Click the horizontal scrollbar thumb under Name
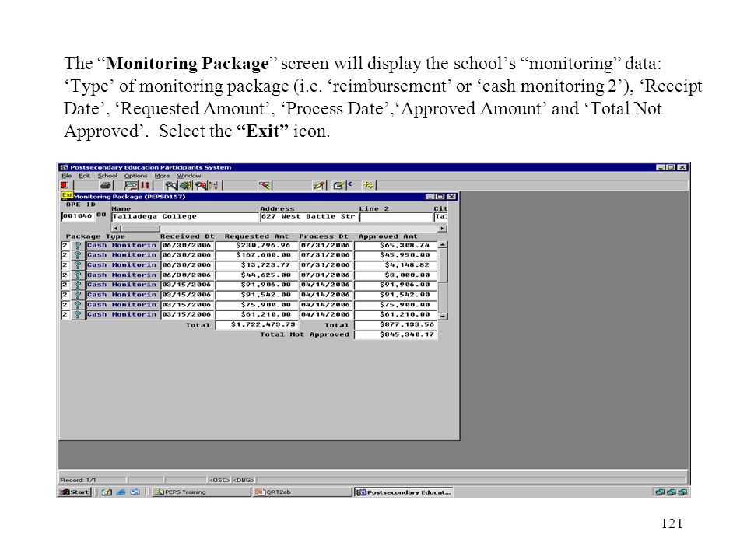The image size is (747, 560). (141, 229)
